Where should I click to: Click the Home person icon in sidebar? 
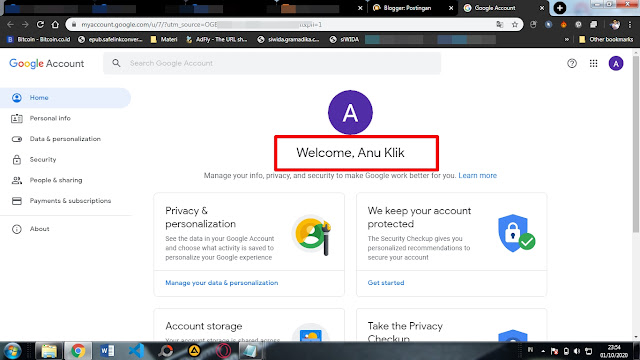tap(17, 98)
